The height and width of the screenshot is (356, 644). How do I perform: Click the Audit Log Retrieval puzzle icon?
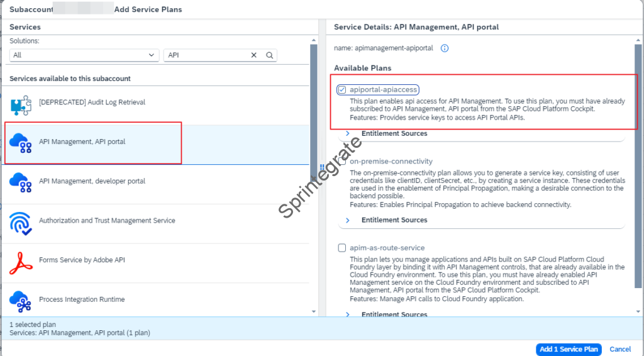coord(21,105)
